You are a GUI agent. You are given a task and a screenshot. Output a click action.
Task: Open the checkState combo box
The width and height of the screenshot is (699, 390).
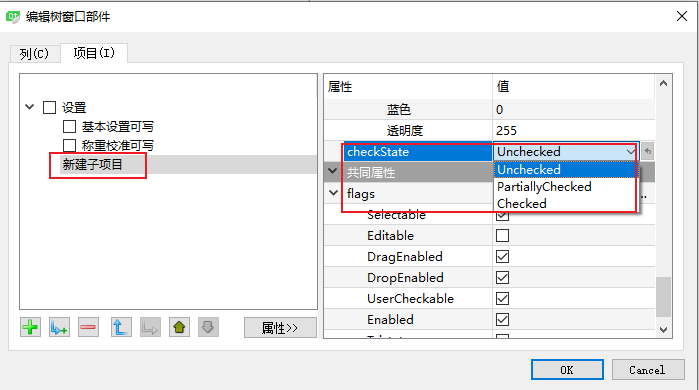tap(566, 152)
